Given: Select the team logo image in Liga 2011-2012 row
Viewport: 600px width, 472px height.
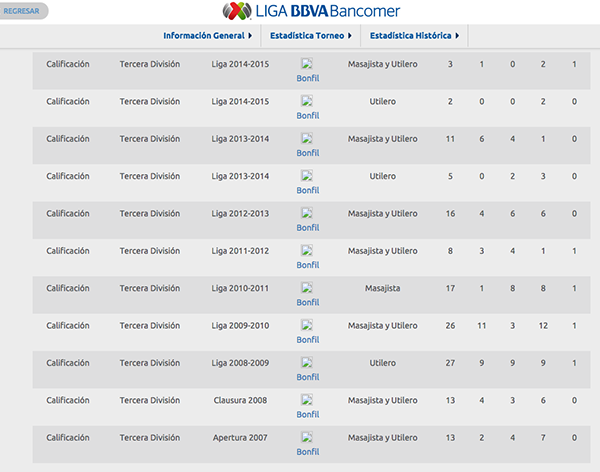Looking at the screenshot, I should coord(307,251).
